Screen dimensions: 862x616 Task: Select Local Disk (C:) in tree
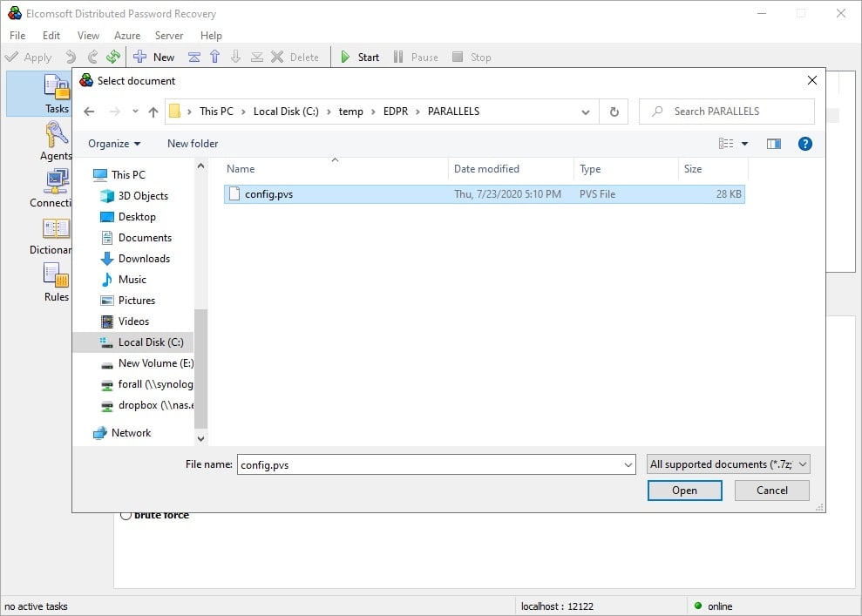pos(133,342)
